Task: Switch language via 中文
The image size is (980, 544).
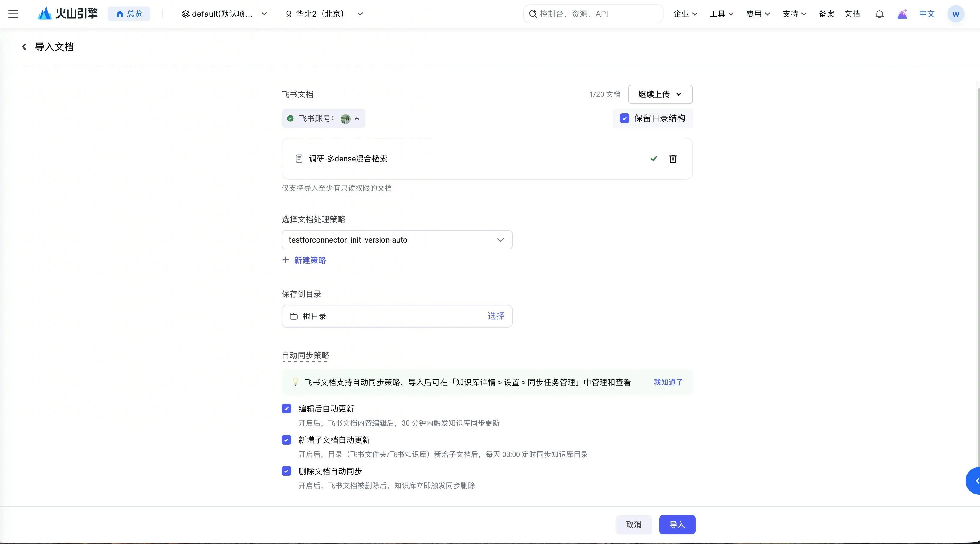Action: 926,14
